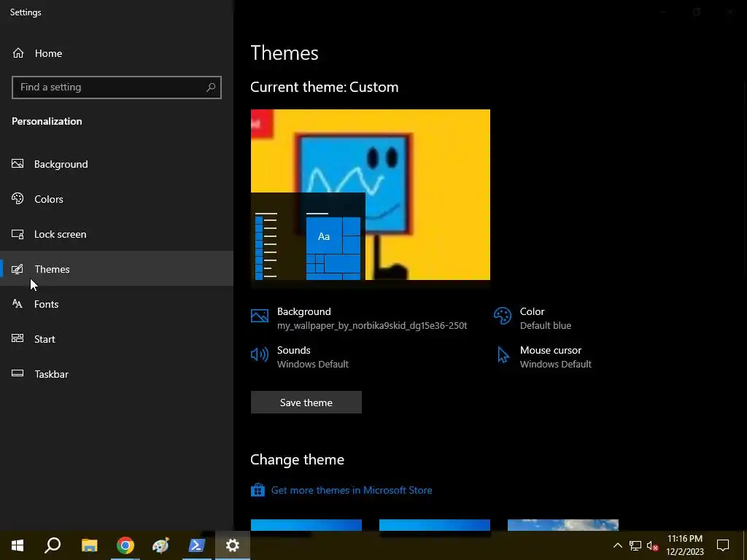This screenshot has height=560, width=747.
Task: Click the Lock screen icon in sidebar
Action: tap(18, 234)
